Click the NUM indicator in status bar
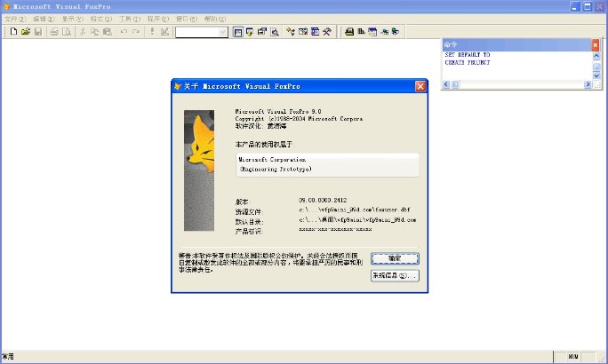This screenshot has height=364, width=608. [573, 357]
